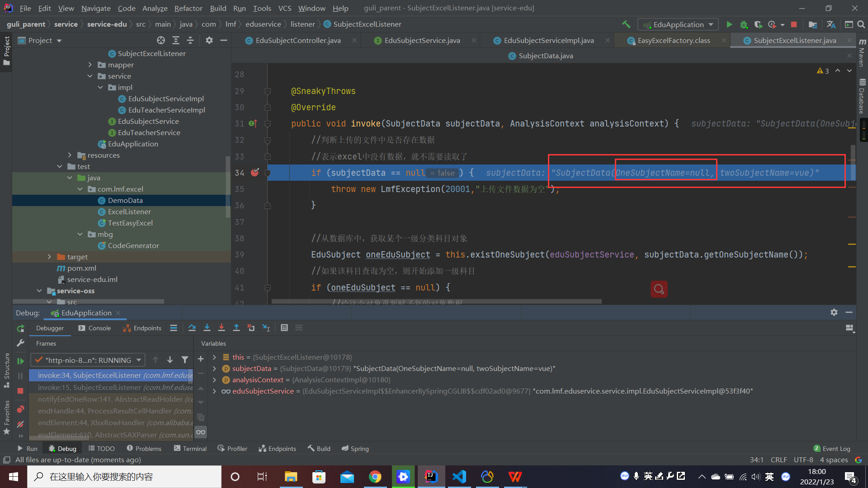Open the Navigate menu

(x=96, y=8)
